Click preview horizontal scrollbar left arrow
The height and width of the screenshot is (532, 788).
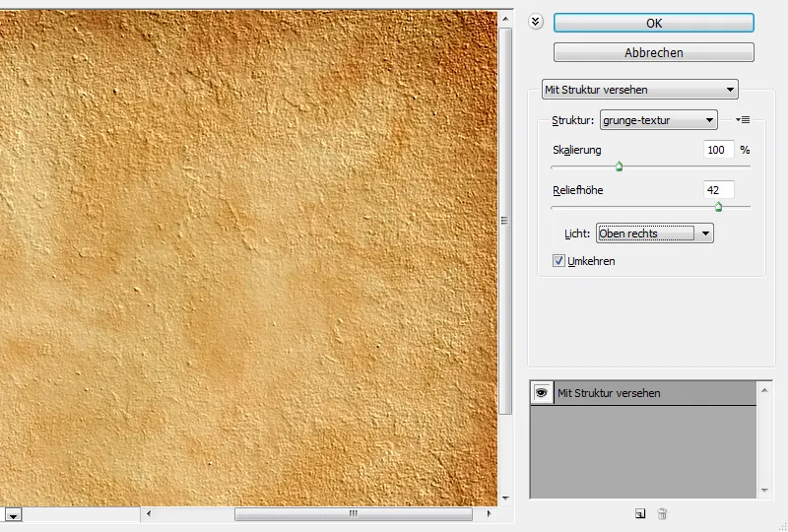coord(149,513)
